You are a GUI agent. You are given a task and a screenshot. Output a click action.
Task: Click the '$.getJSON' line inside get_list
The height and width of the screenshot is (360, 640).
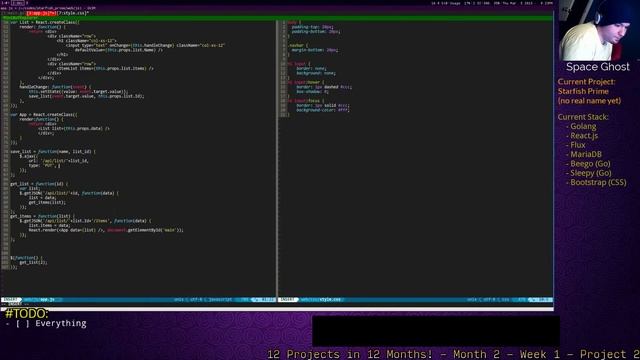pyautogui.click(x=69, y=193)
